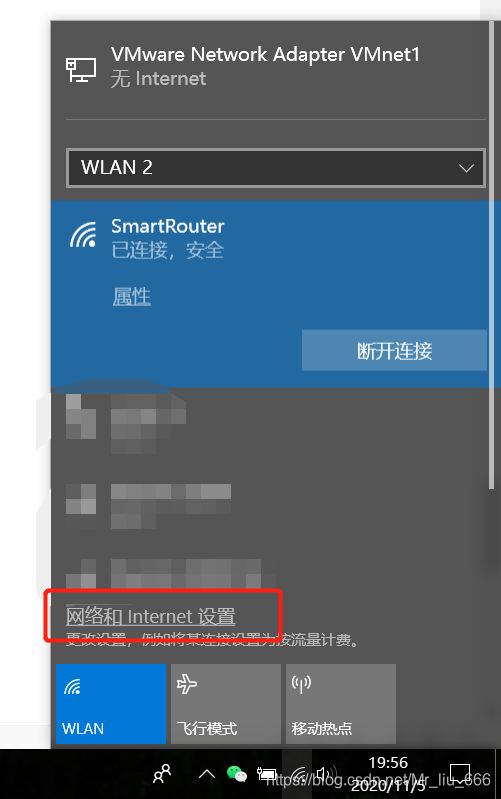Click the Wi-Fi network icon in the taskbar
This screenshot has width=501, height=799.
pos(299,774)
